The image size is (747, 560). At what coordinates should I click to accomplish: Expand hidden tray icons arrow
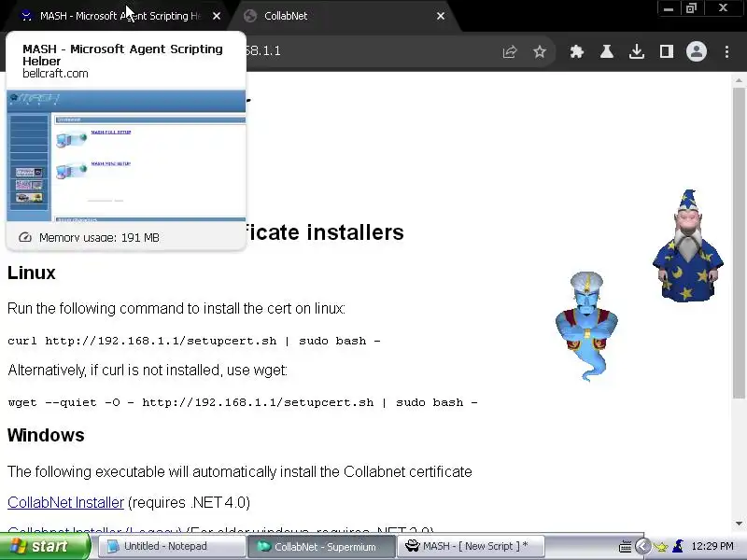coord(642,546)
